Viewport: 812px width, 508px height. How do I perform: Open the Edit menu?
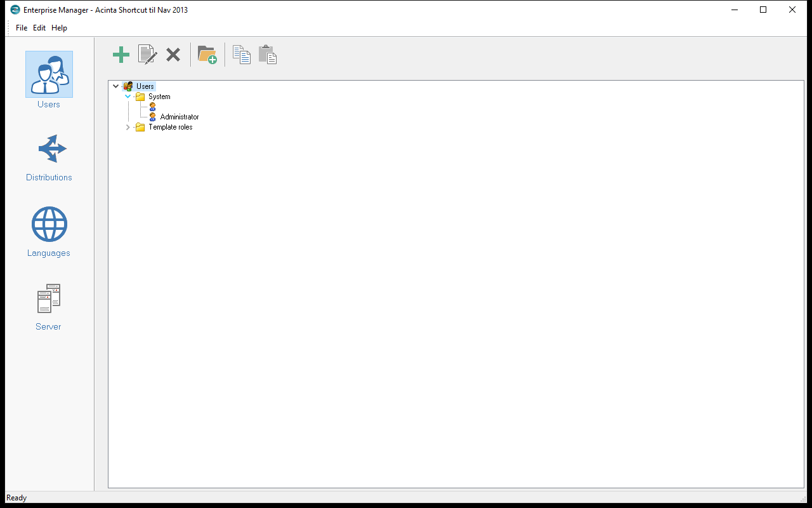[x=39, y=28]
